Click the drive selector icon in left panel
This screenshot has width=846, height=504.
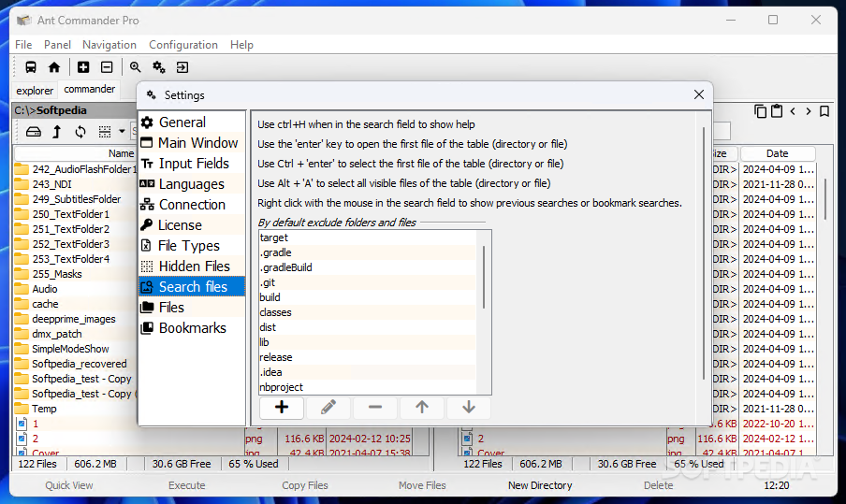click(34, 132)
